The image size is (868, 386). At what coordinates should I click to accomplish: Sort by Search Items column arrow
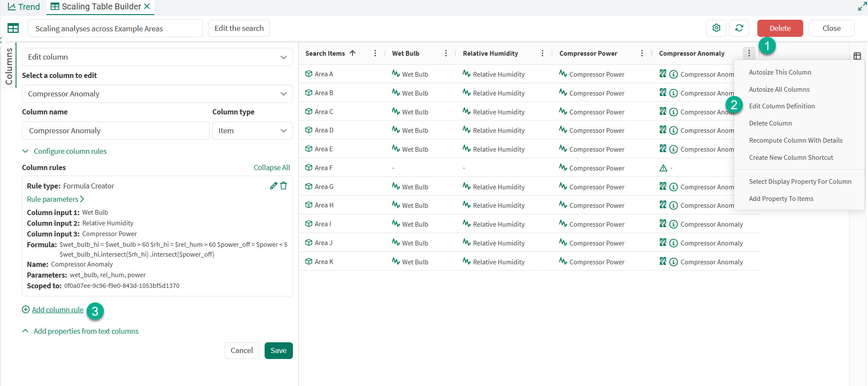(x=353, y=53)
